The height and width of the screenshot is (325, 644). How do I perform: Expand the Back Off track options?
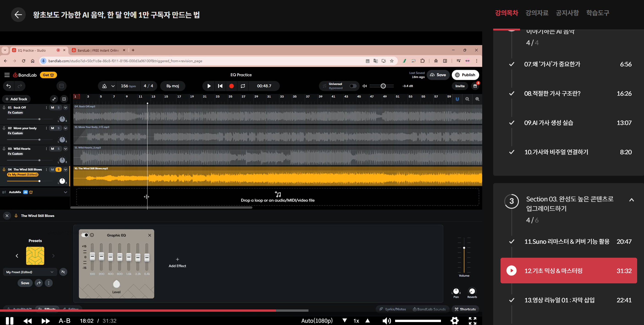click(x=66, y=108)
